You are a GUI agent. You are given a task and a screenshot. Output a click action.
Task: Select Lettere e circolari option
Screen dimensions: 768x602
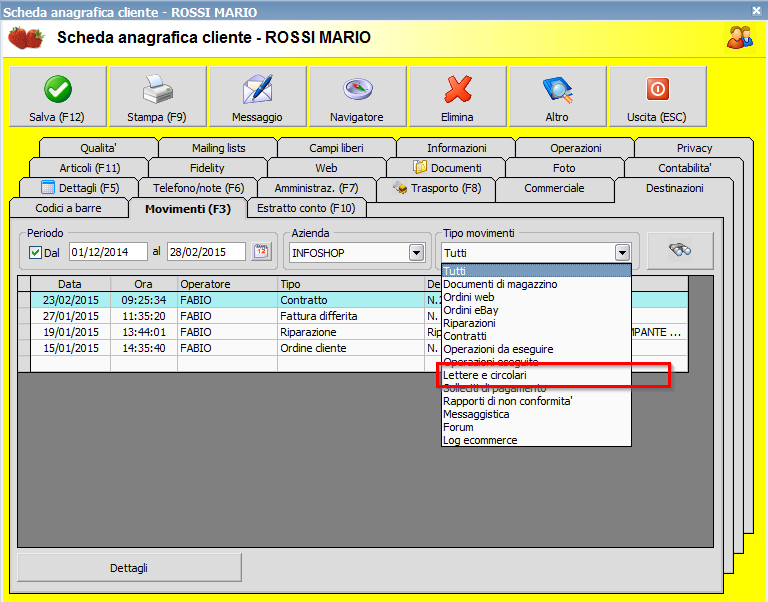(x=536, y=375)
